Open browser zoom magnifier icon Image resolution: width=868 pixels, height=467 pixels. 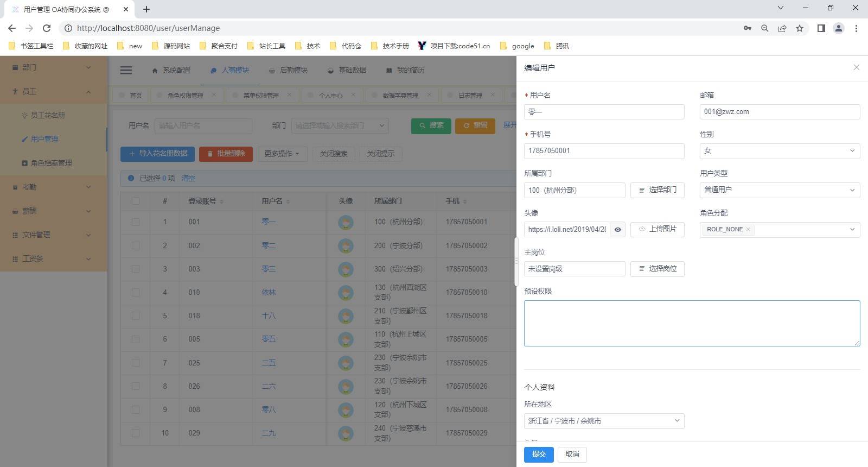click(x=765, y=28)
